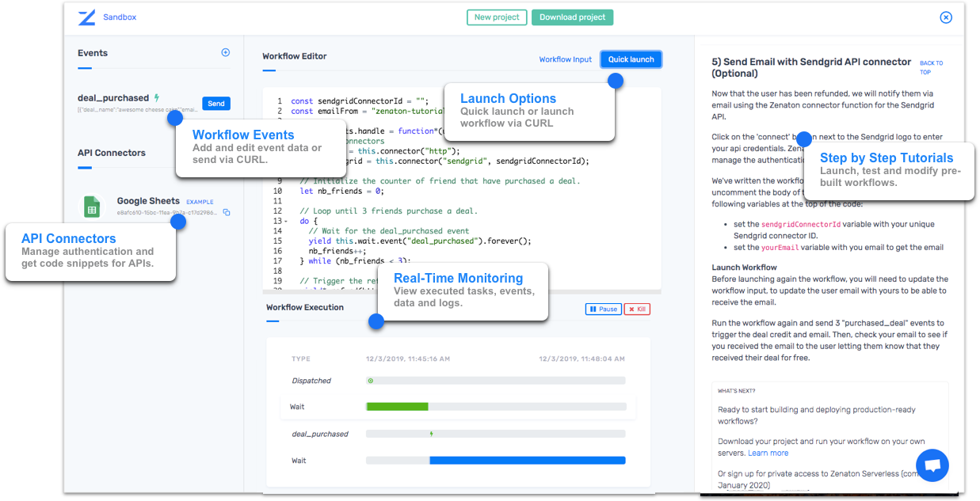Click the Zenaton logo icon

[x=86, y=17]
